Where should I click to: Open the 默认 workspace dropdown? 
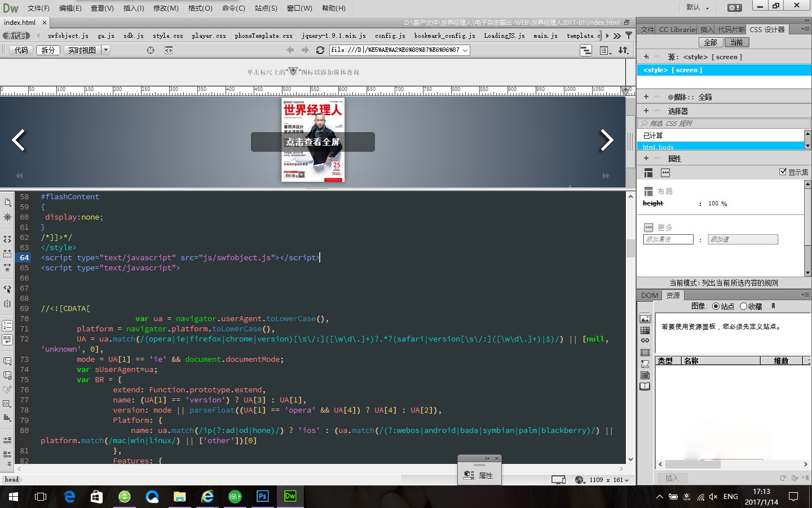click(x=699, y=7)
